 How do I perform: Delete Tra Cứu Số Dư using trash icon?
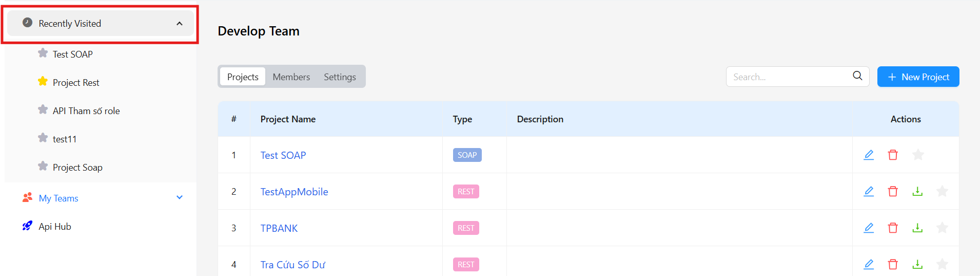click(x=893, y=264)
